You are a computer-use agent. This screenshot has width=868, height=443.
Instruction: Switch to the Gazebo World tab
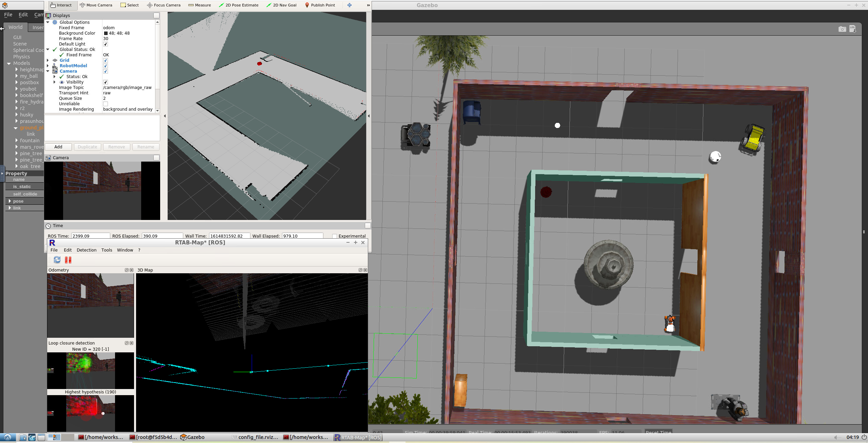coord(16,27)
